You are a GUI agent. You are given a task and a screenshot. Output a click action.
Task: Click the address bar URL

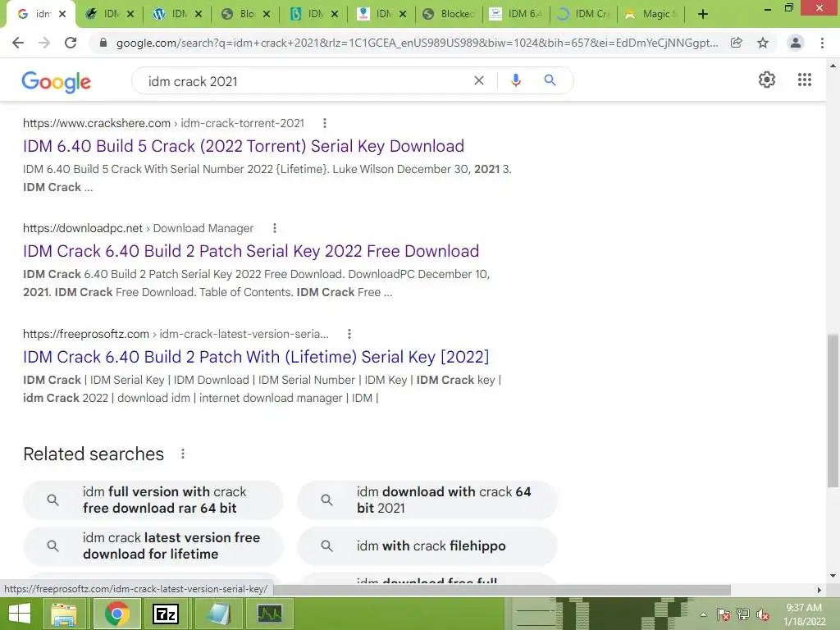[x=417, y=43]
